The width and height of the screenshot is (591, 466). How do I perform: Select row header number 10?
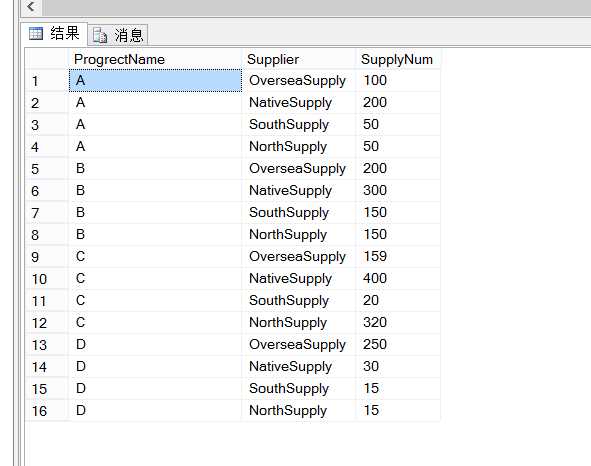[47, 279]
